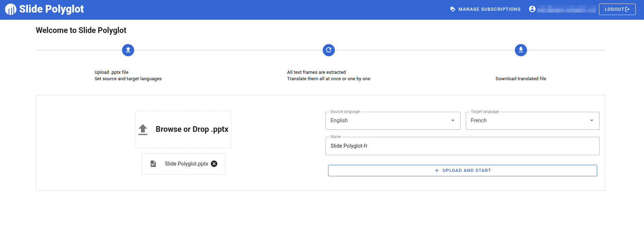Click the user account avatar icon
The image size is (644, 239).
tap(532, 9)
